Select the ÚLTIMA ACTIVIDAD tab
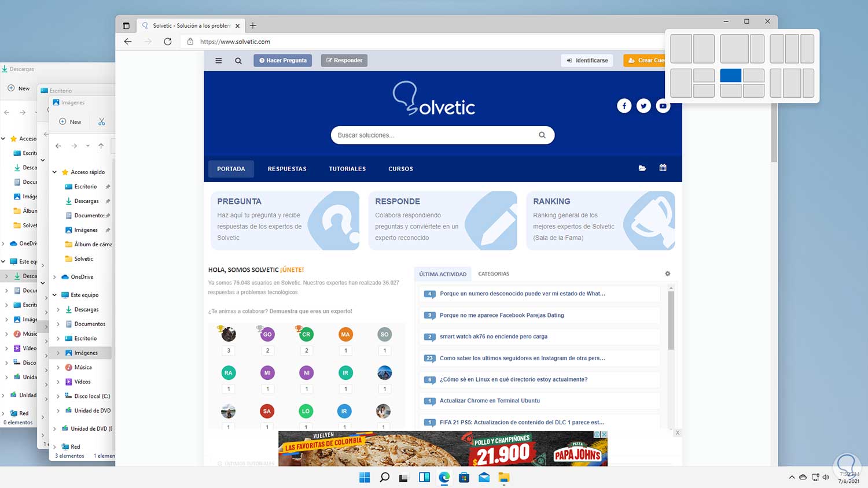The width and height of the screenshot is (868, 488). [x=443, y=274]
